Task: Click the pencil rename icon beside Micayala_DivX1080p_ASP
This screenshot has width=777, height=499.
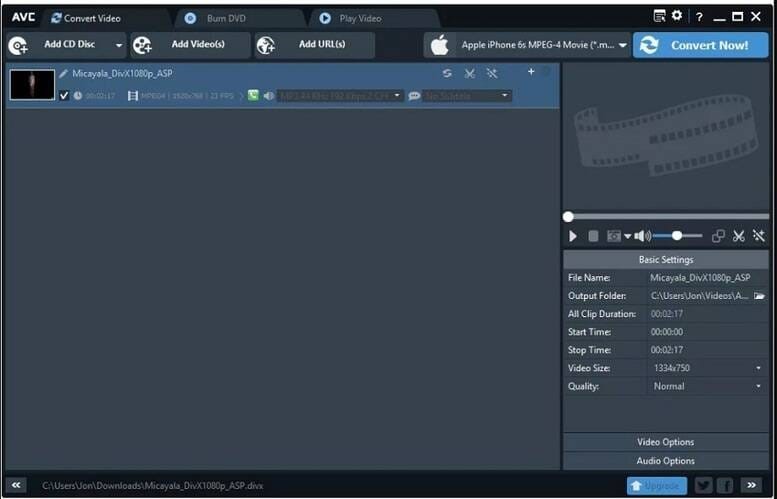Action: 63,74
